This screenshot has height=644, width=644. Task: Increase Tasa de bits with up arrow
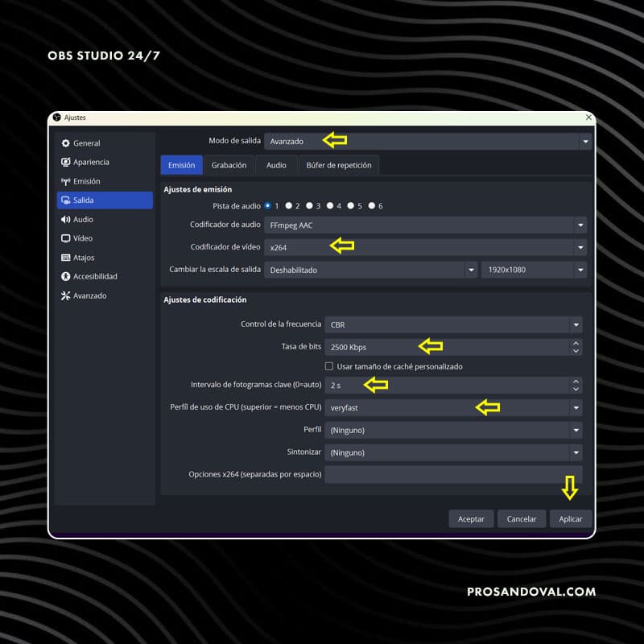coord(576,343)
